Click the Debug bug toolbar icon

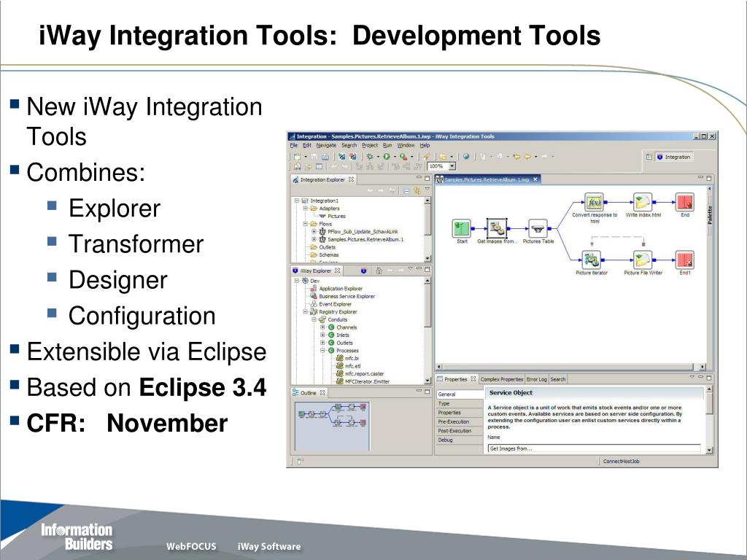(369, 156)
